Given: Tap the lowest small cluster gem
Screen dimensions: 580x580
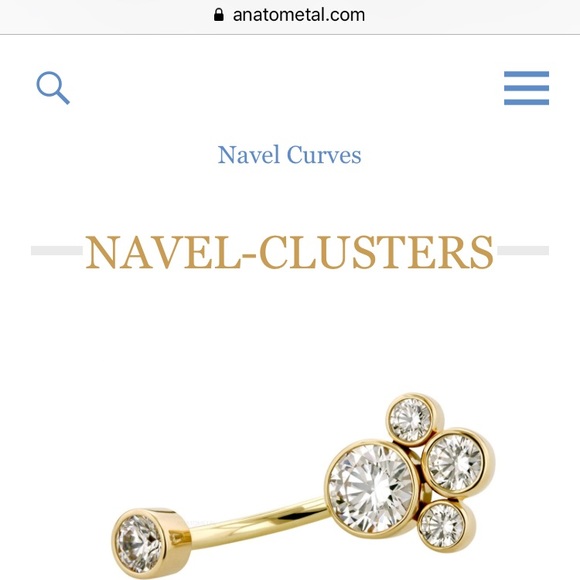Looking at the screenshot, I should [442, 525].
